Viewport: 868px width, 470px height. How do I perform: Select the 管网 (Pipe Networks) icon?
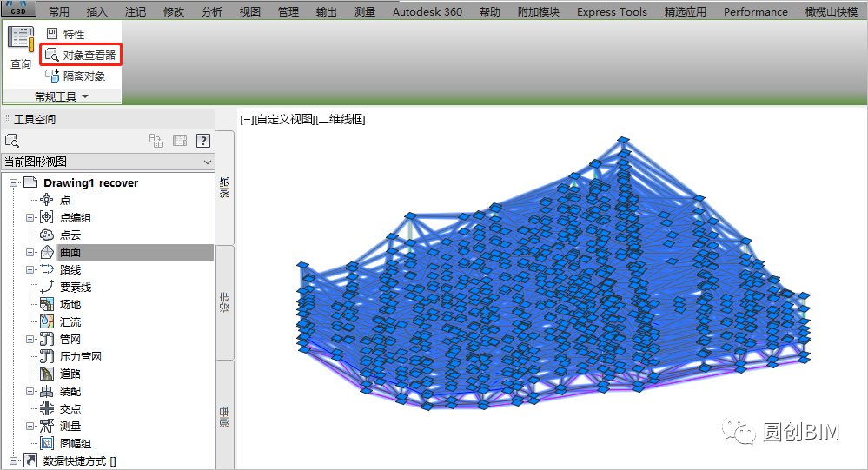click(x=47, y=339)
